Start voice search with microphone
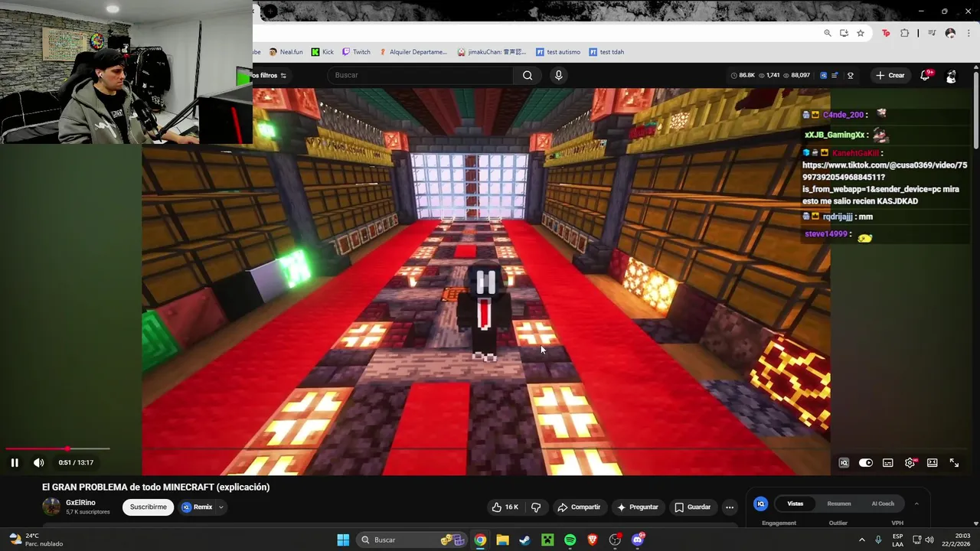 click(x=558, y=75)
